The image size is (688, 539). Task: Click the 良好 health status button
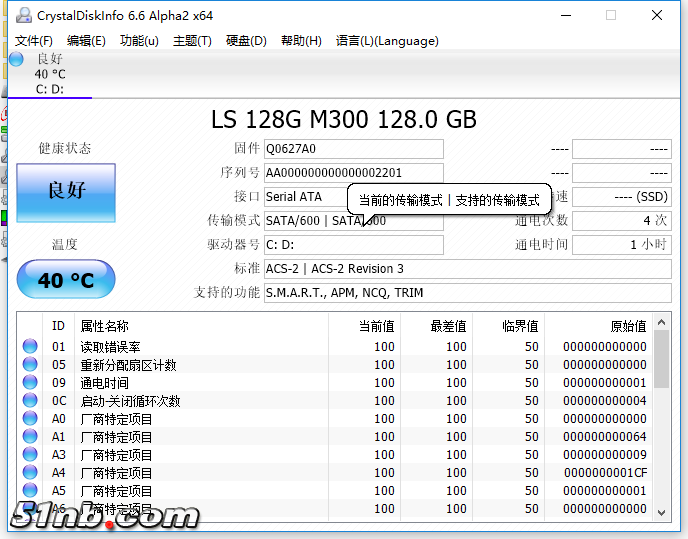point(66,190)
